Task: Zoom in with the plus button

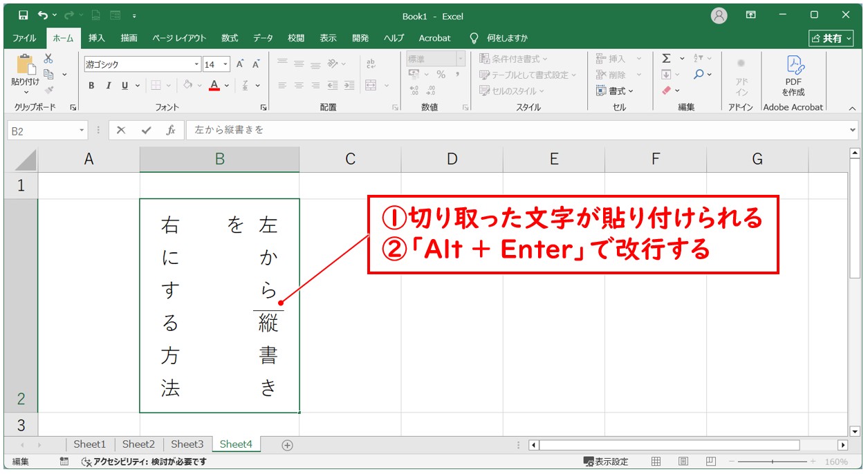Action: 813,462
